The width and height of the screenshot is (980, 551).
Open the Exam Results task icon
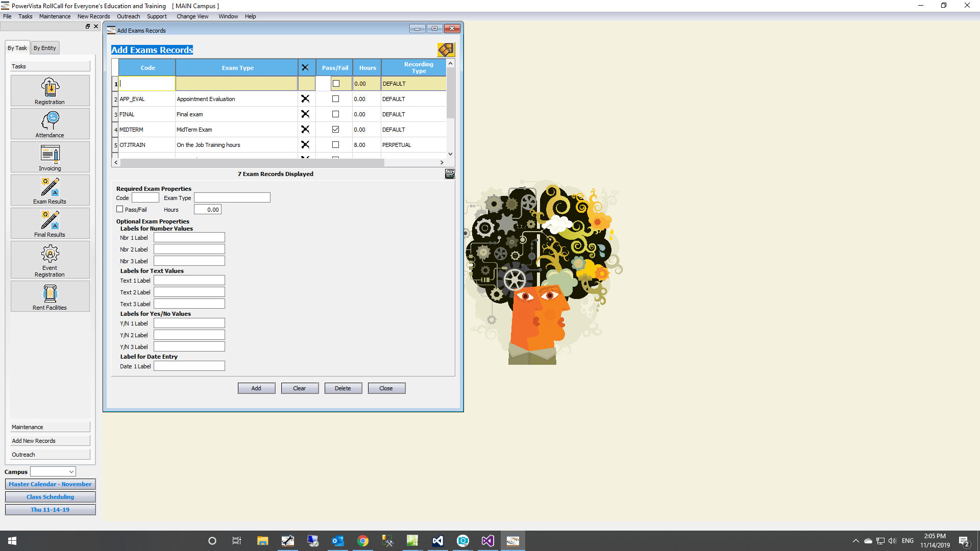[x=50, y=190]
